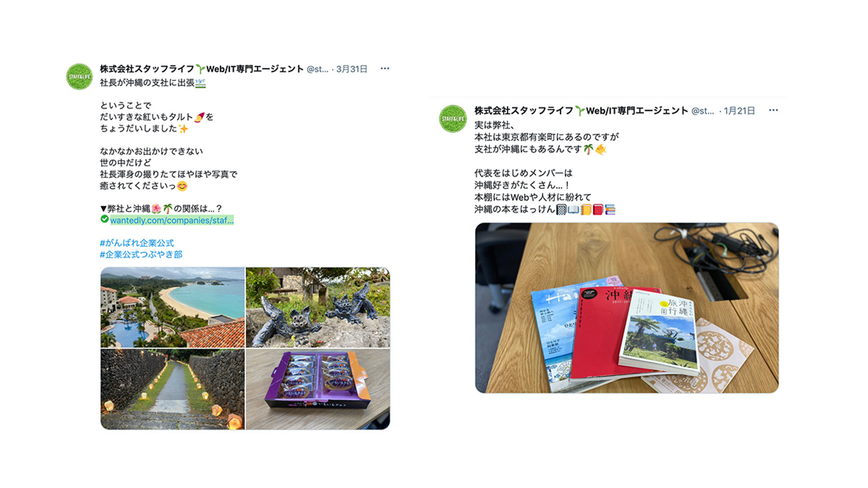Select the @st... handle on the right tweet

tap(703, 111)
